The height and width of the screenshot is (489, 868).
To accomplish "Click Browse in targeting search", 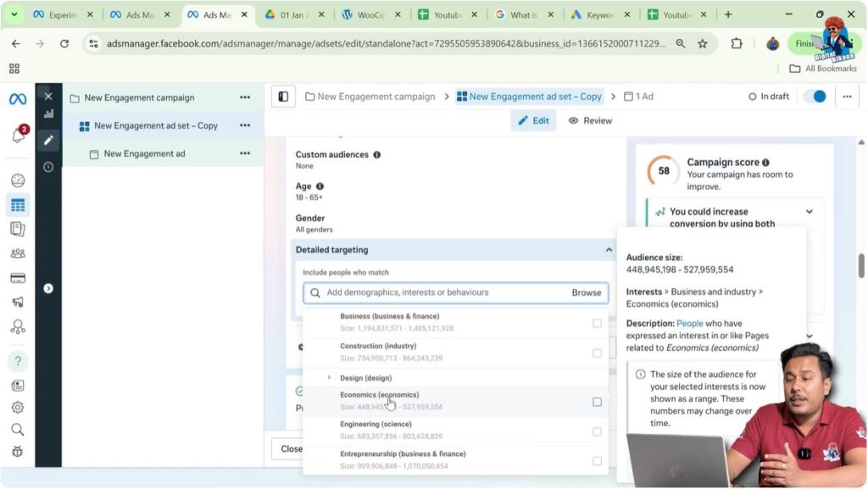I will (587, 292).
